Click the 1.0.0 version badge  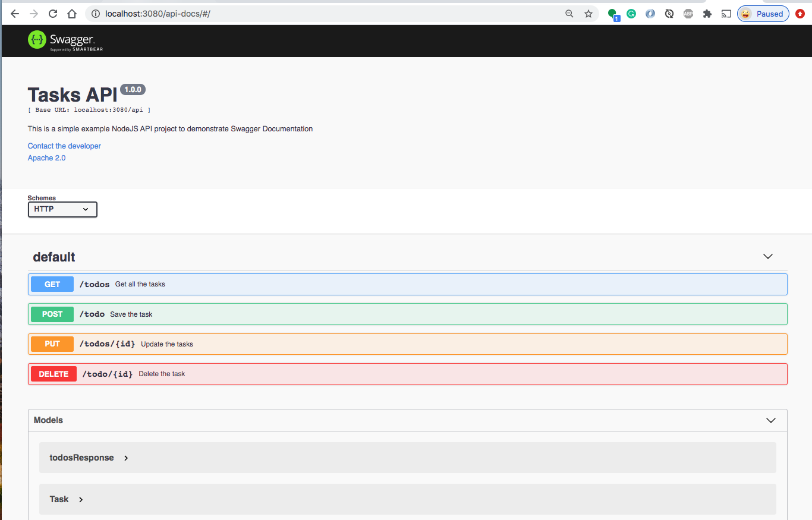tap(133, 90)
